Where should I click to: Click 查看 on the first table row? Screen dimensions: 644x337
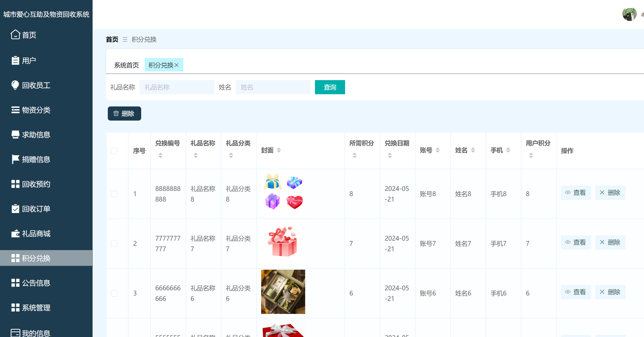coord(576,193)
